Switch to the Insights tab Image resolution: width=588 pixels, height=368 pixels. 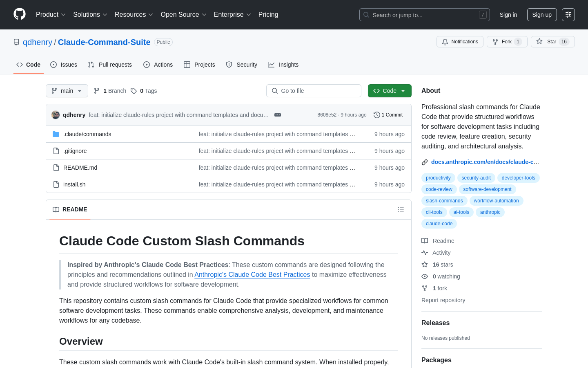pos(283,65)
